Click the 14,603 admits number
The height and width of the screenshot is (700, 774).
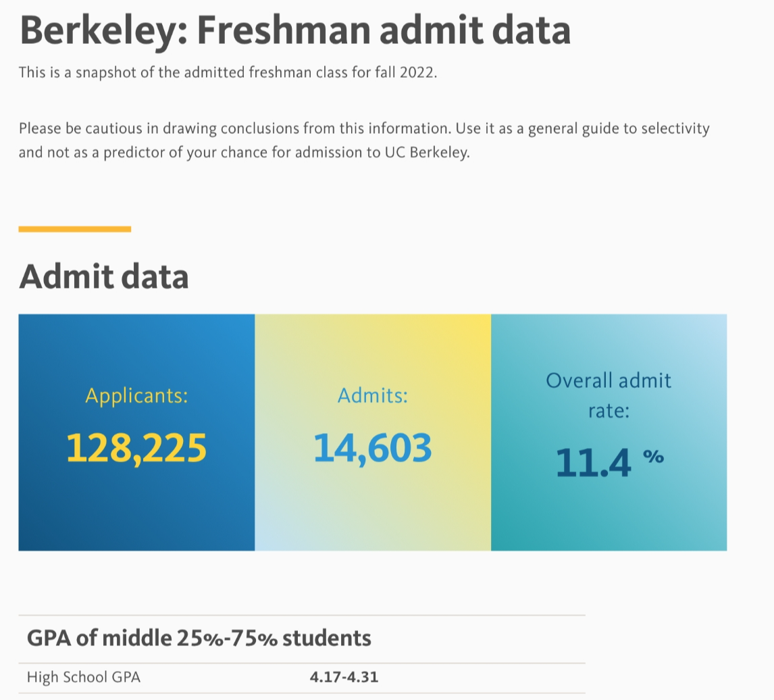coord(372,448)
